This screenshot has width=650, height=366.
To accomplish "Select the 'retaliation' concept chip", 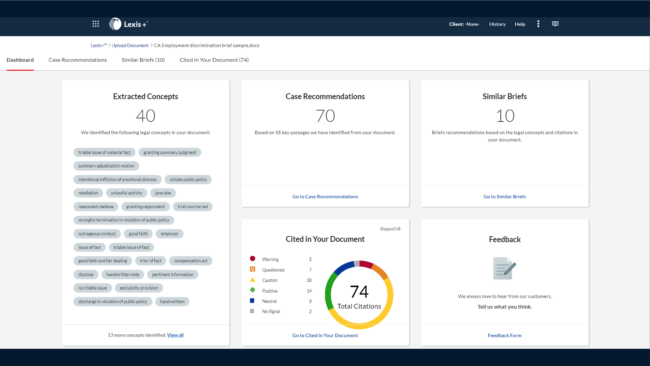I will 88,193.
